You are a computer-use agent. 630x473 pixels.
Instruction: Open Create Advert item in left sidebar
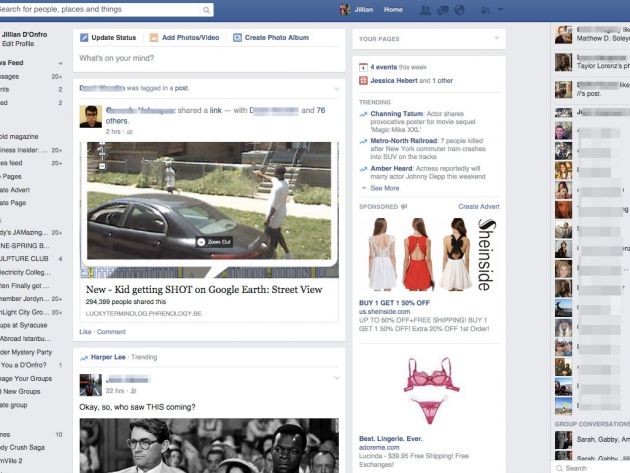tap(15, 190)
